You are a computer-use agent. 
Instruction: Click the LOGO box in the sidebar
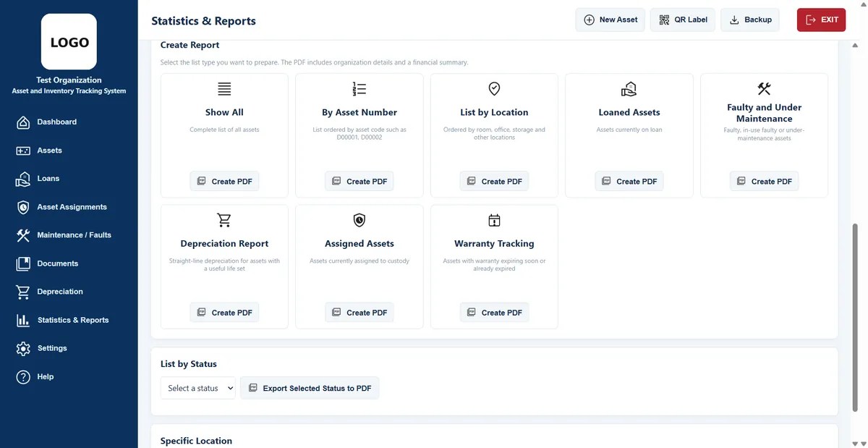coord(69,42)
